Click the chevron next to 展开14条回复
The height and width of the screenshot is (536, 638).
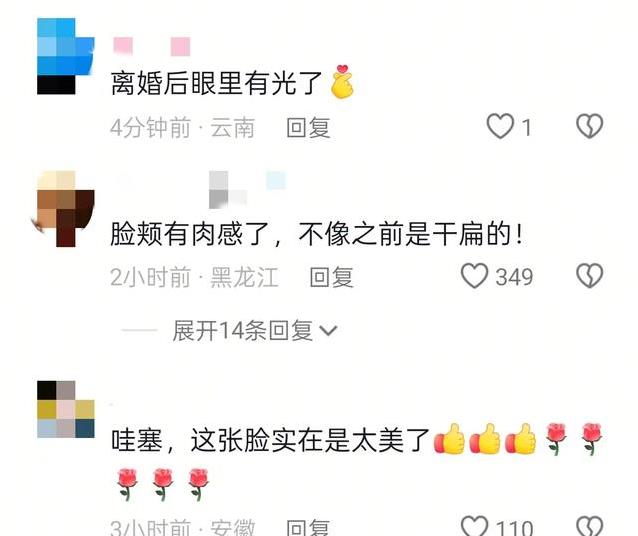[x=328, y=331]
